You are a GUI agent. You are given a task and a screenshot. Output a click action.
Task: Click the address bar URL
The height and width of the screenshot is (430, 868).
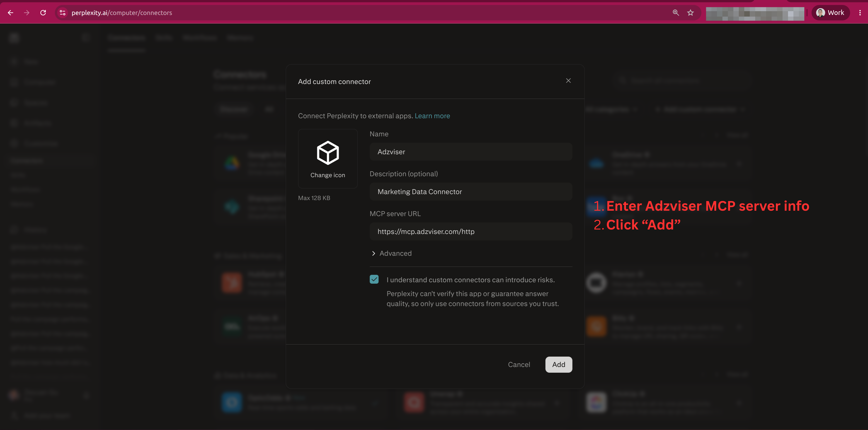coord(122,13)
